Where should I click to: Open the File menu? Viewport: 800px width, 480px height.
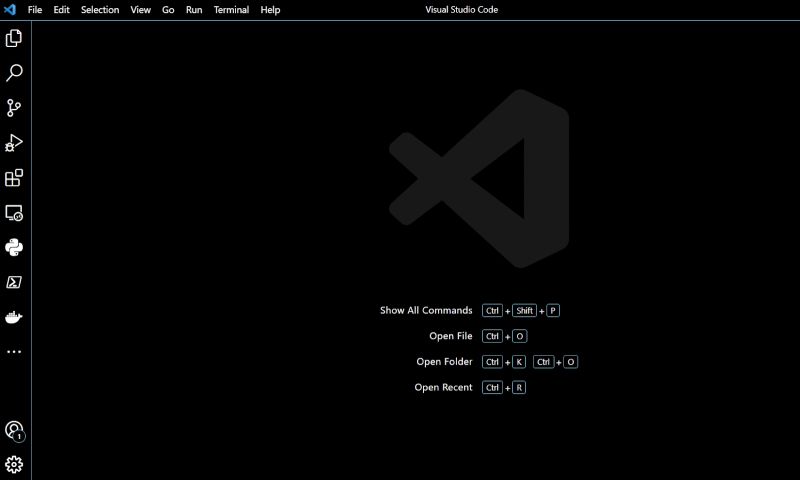coord(35,10)
